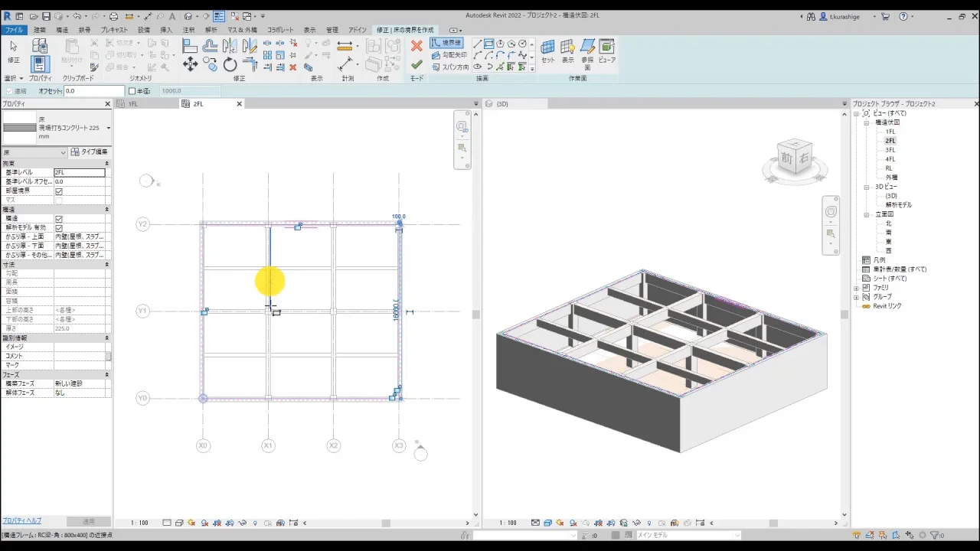Enable the 半径 checkbox in options bar
Screen dimensions: 980x551
coord(132,91)
